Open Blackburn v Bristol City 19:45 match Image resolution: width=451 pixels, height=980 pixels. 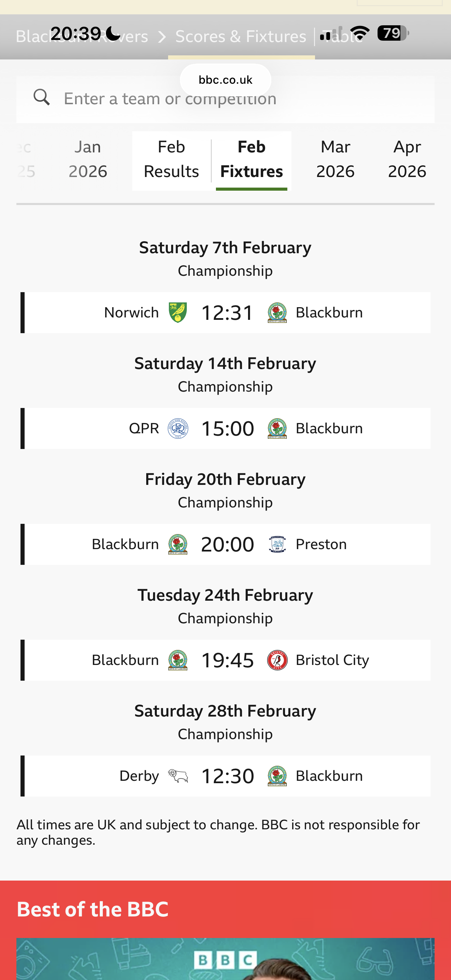(x=227, y=660)
